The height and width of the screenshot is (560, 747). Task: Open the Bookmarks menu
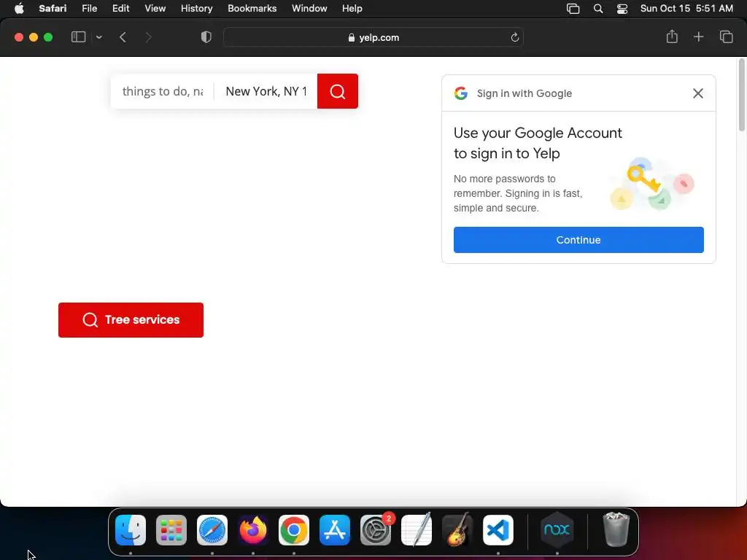tap(252, 8)
